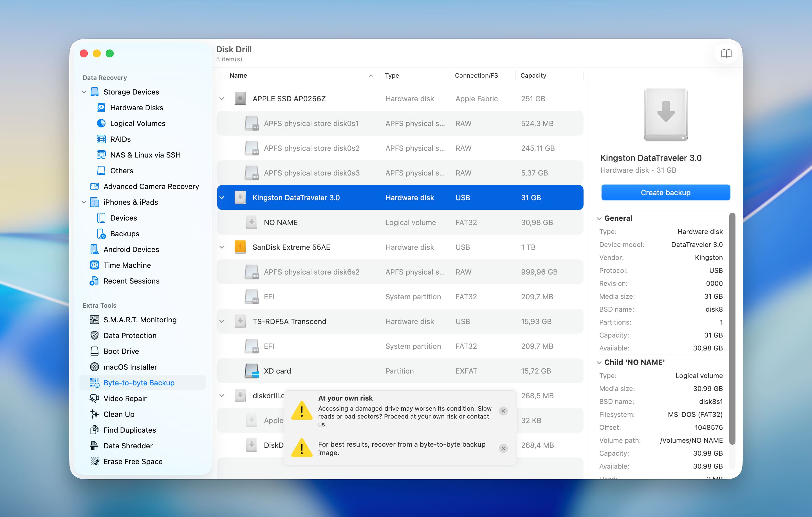
Task: Click the APPLE SSD AP0256Z disk icon
Action: point(240,98)
